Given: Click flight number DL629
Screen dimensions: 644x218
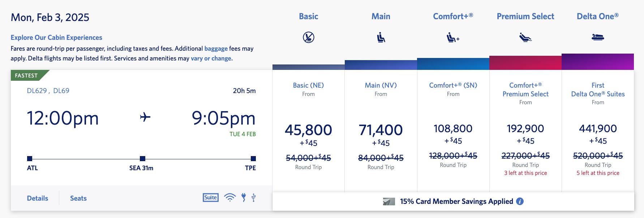Looking at the screenshot, I should tap(37, 91).
